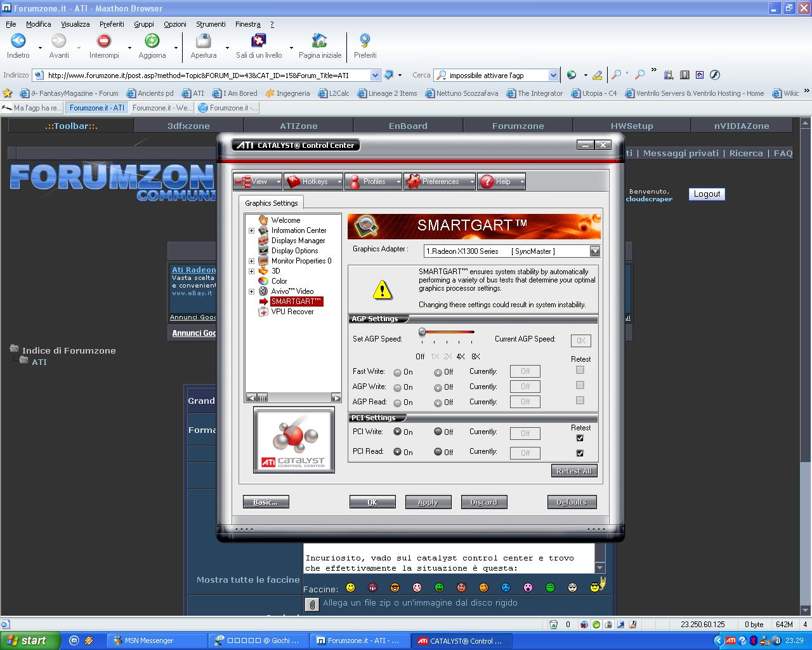812x650 pixels.
Task: Open the Pagina iniziale home icon
Action: (320, 41)
